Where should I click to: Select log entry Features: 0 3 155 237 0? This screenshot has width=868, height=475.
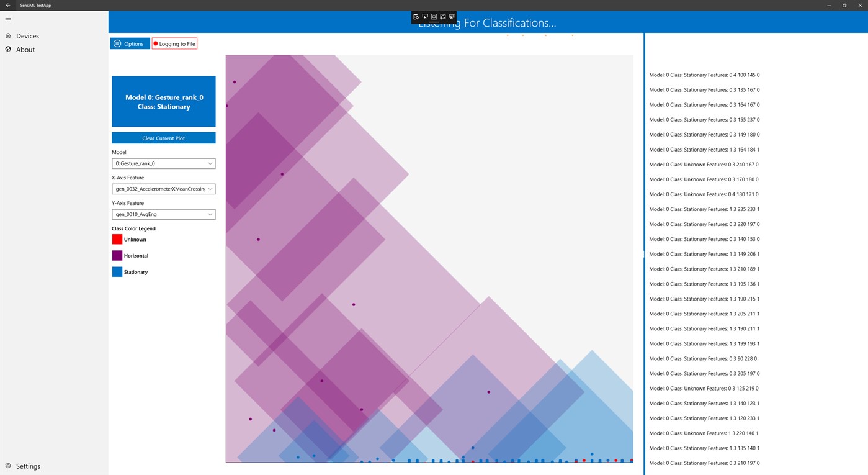click(704, 120)
